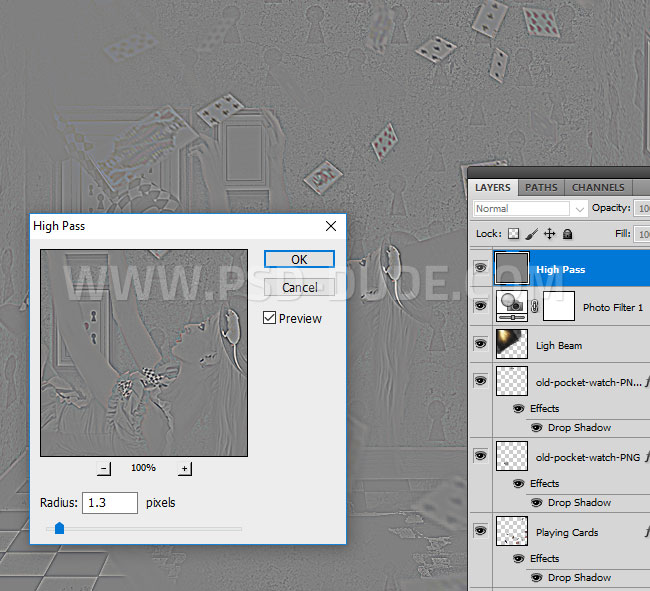Toggle Drop Shadow visibility under old-pocket-watch-PN...

click(536, 427)
